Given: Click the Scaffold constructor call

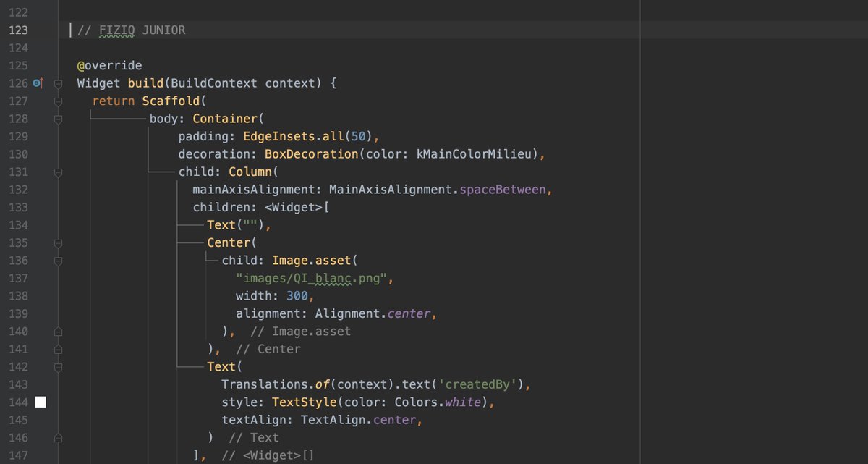Looking at the screenshot, I should coord(171,101).
